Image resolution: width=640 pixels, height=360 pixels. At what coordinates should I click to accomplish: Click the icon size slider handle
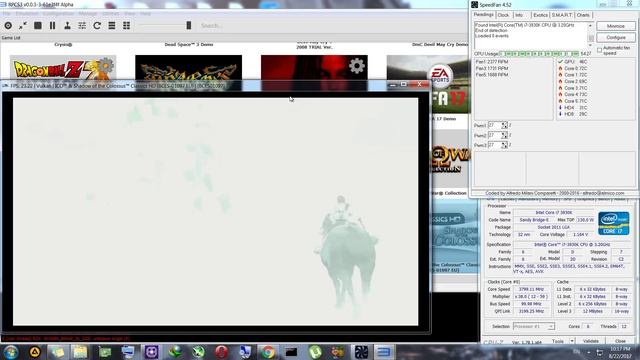(189, 25)
